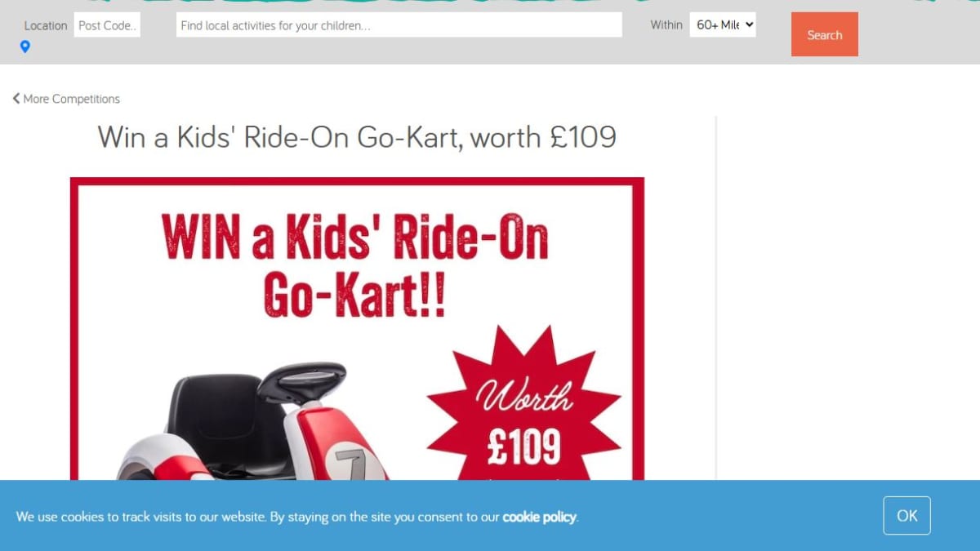
Task: Click the Location label
Action: coord(46,25)
